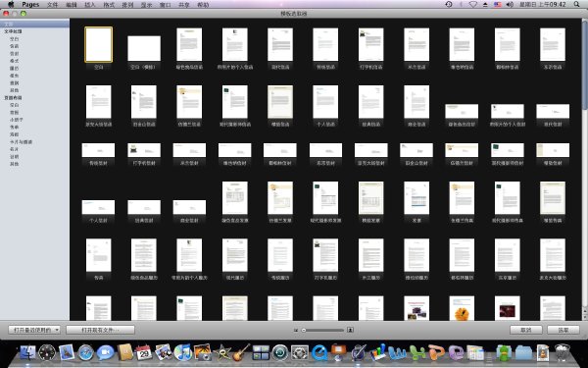Launch GarageBand guitar icon
Image resolution: width=588 pixels, height=368 pixels.
(241, 352)
